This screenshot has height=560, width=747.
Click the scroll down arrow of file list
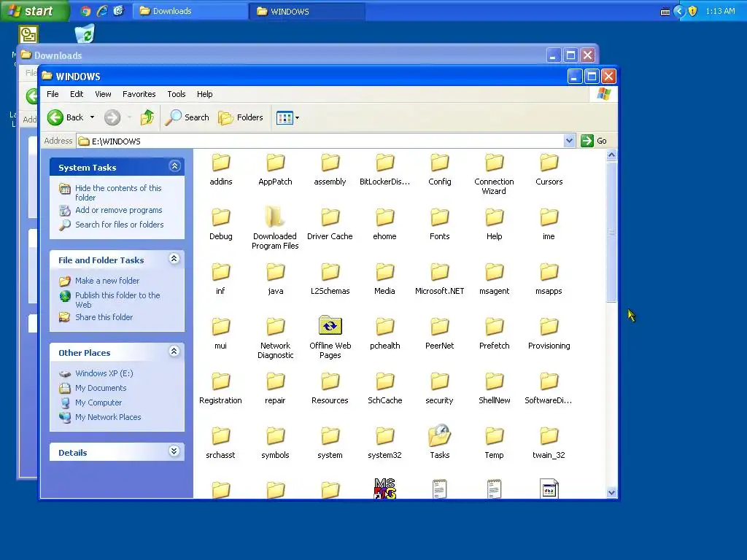coord(611,493)
